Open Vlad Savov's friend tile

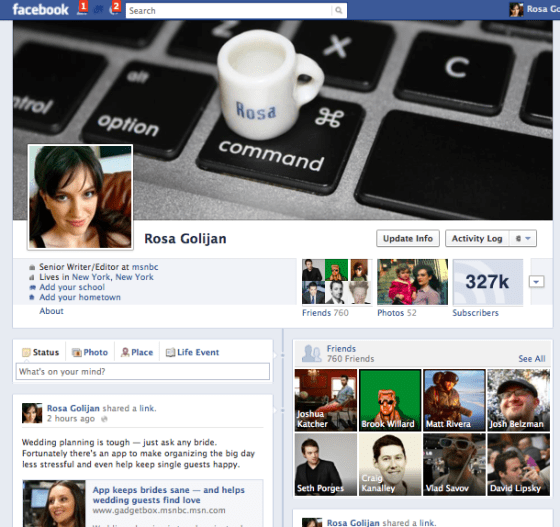click(454, 465)
